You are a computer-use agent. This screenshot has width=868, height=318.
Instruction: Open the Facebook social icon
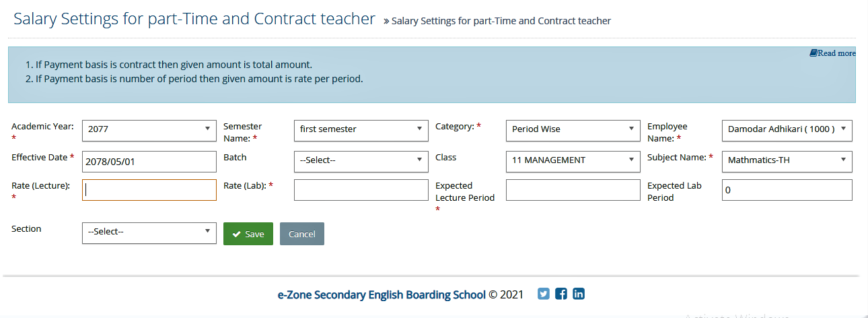point(561,294)
